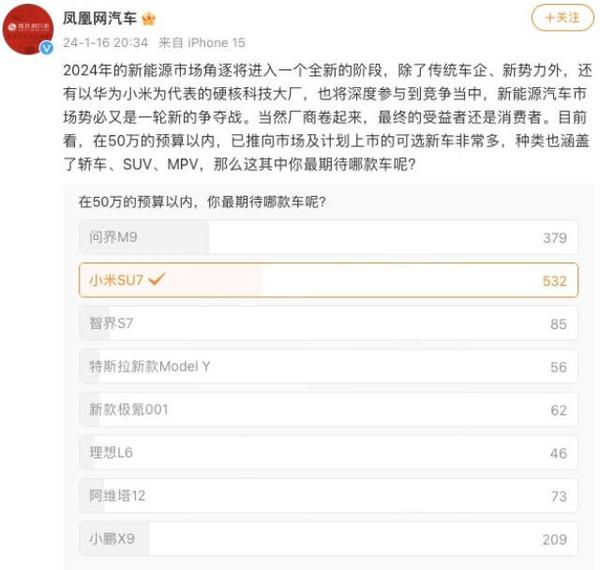Choose 智界S7 poll option

coord(328,324)
